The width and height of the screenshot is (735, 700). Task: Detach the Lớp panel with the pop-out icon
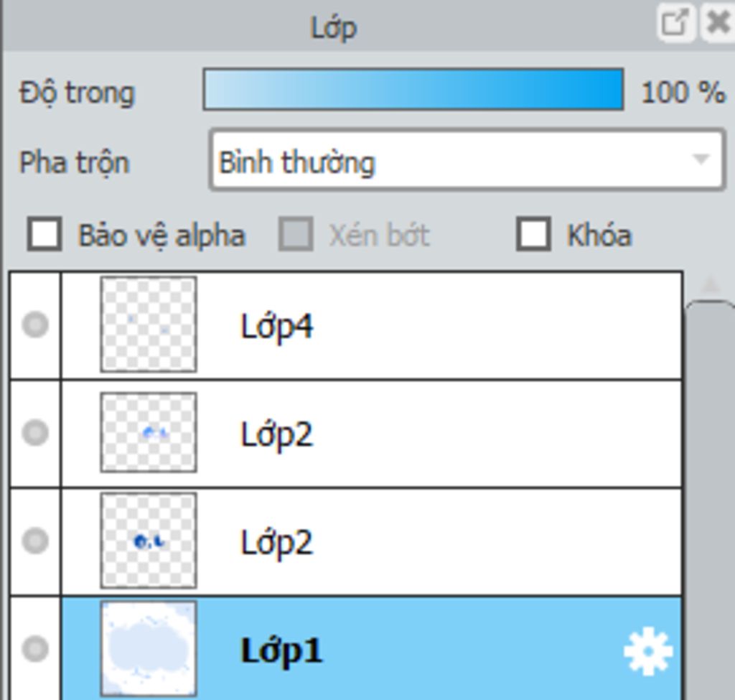[x=675, y=23]
